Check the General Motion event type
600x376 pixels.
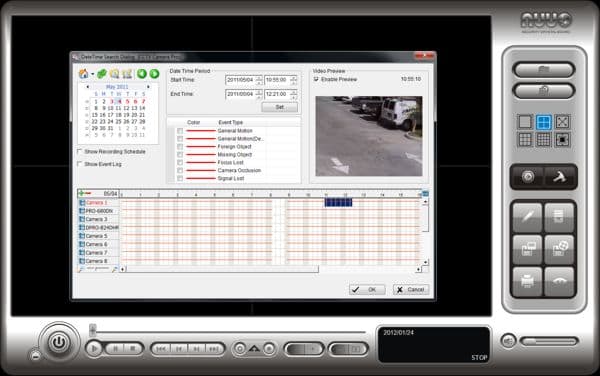tap(180, 131)
